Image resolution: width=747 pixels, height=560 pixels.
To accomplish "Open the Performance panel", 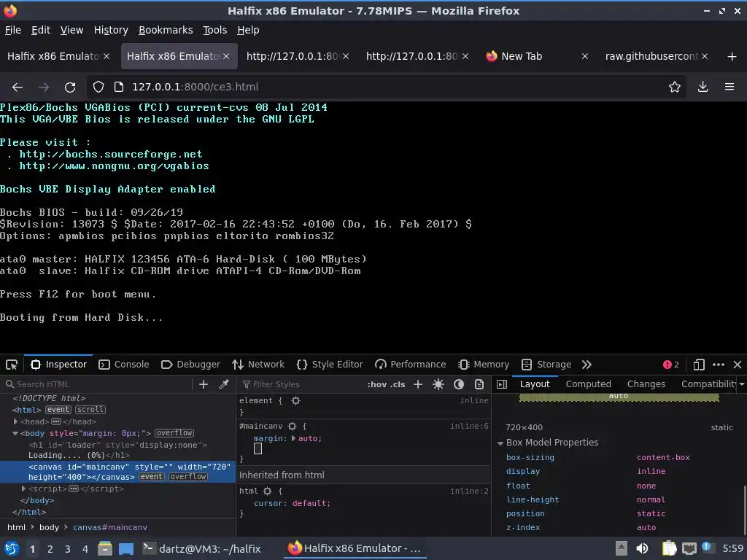I will (410, 365).
